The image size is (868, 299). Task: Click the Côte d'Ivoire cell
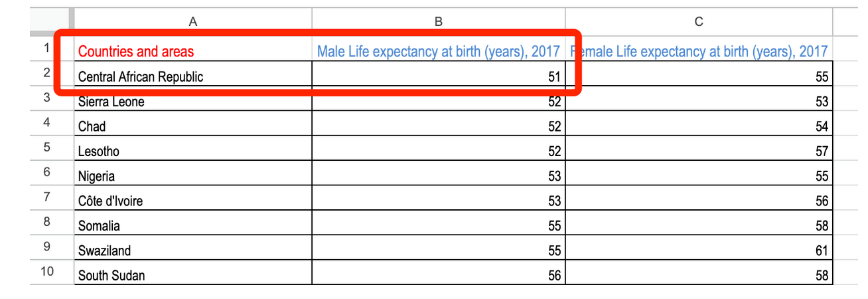click(192, 201)
